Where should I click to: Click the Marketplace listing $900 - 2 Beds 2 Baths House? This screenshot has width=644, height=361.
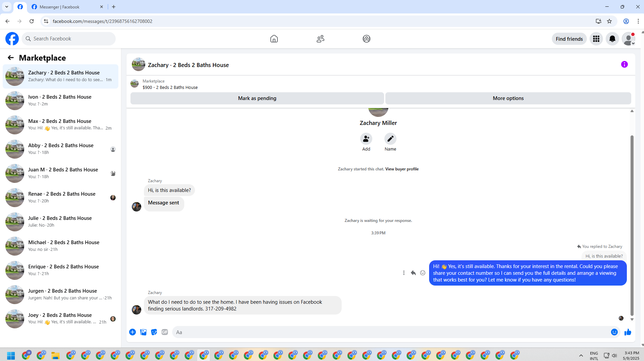170,87
